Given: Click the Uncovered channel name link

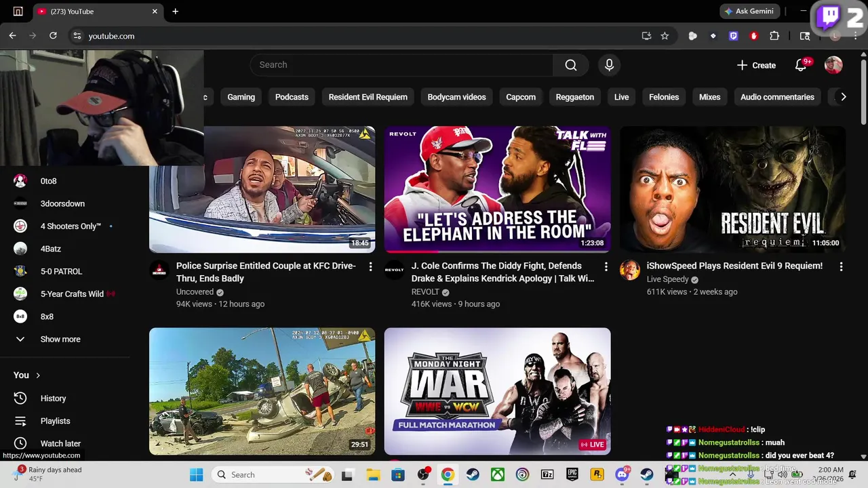Looking at the screenshot, I should (195, 292).
